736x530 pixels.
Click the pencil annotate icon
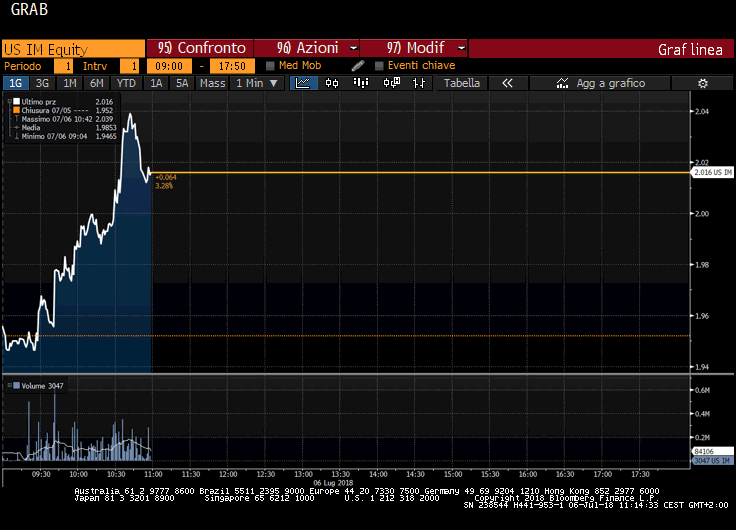click(358, 66)
